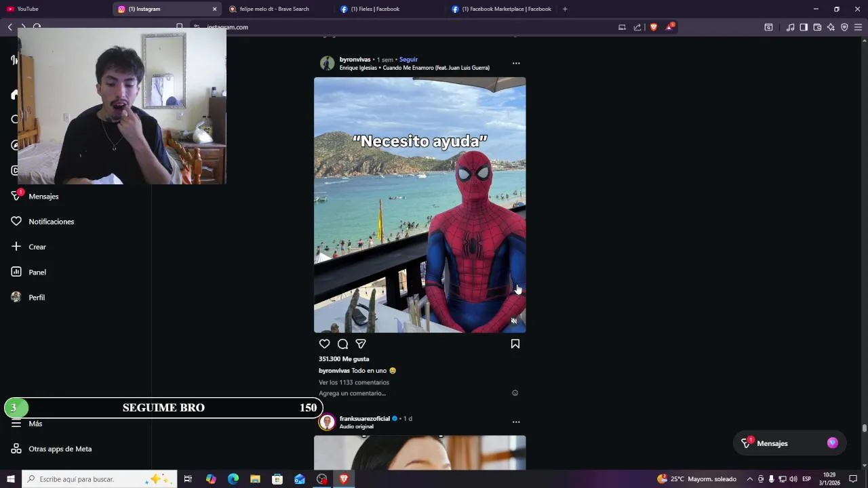
Task: Open the tab search icon in toolbar
Action: tap(768, 27)
